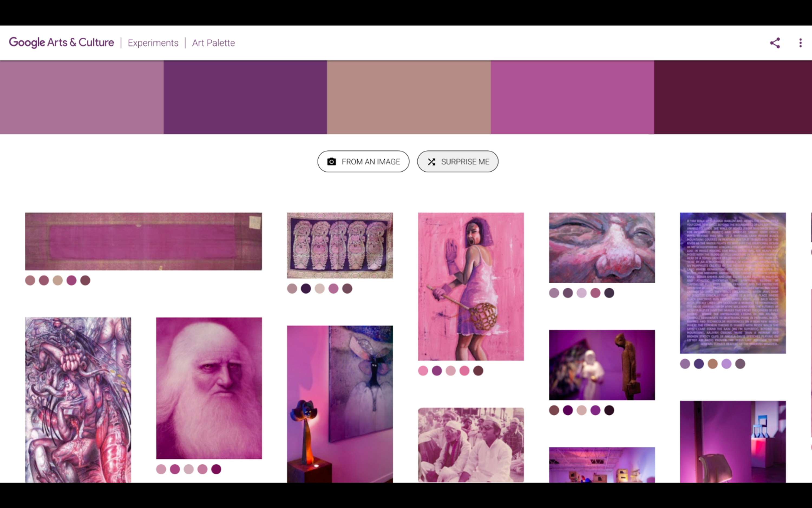Open the purple paisley shawl artwork
This screenshot has height=508, width=812.
pyautogui.click(x=340, y=245)
